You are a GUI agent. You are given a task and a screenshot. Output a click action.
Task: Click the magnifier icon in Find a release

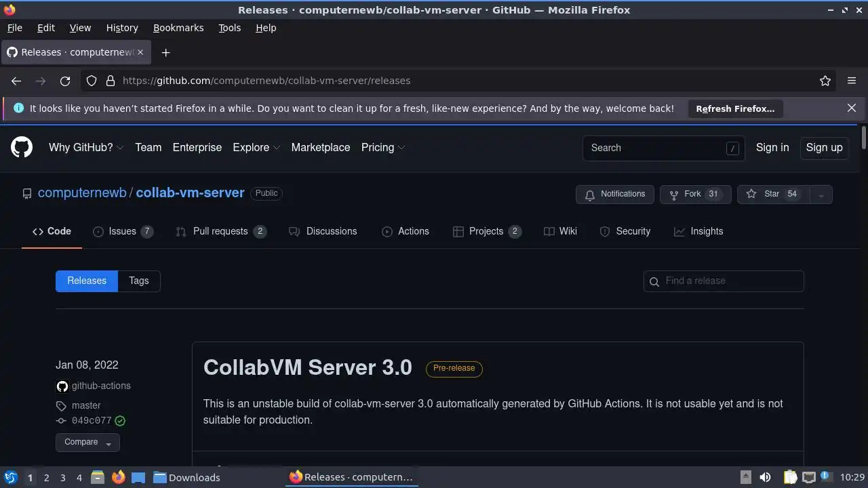pyautogui.click(x=654, y=281)
